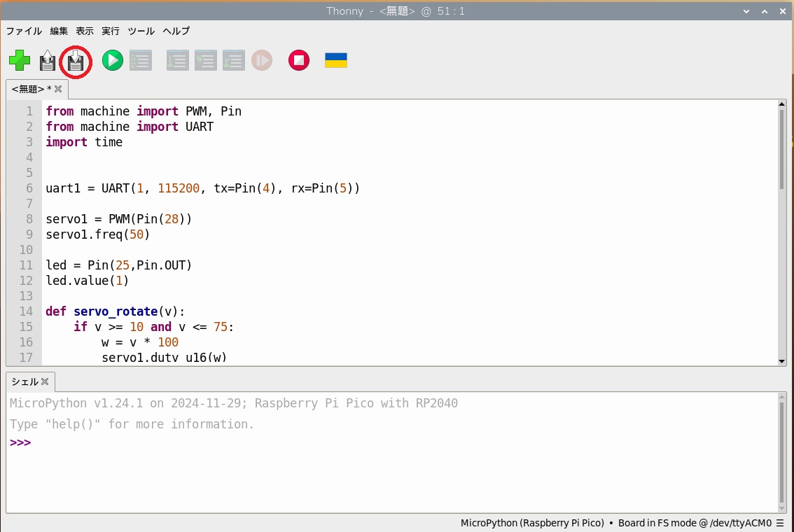This screenshot has width=794, height=532.
Task: Click the Step over icon
Action: pyautogui.click(x=177, y=61)
